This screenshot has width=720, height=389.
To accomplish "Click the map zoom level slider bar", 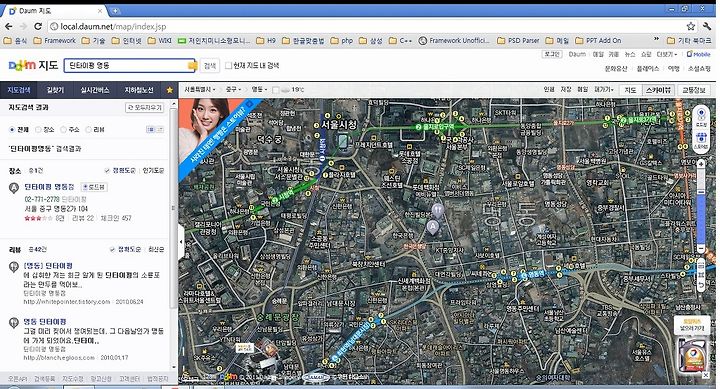I will 701,207.
